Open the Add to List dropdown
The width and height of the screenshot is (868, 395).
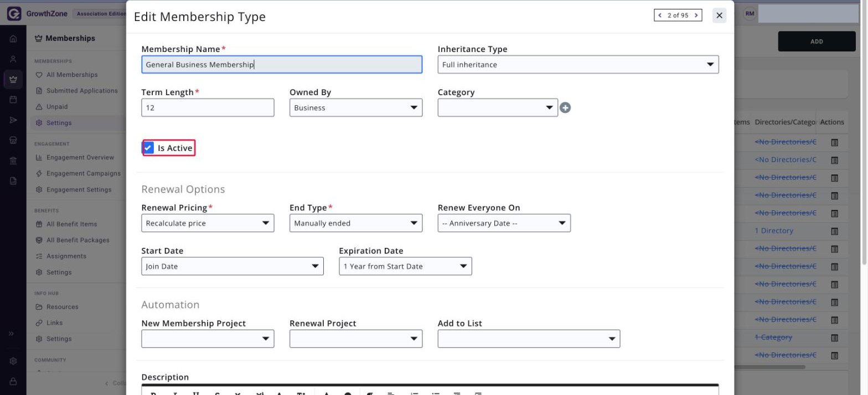click(x=529, y=339)
